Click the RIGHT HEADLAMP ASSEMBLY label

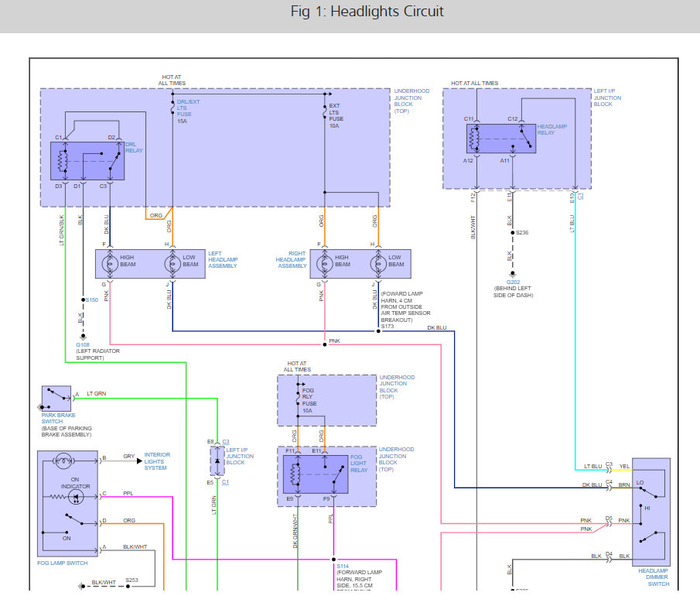291,259
